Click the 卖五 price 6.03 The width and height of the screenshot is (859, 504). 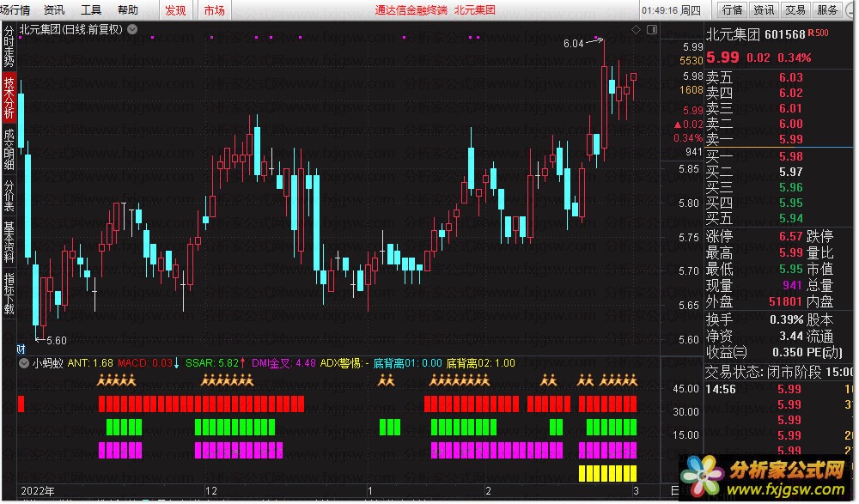(790, 78)
